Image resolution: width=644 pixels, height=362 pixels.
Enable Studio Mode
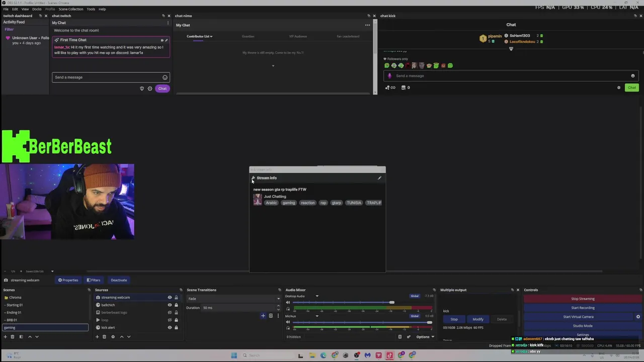(583, 326)
